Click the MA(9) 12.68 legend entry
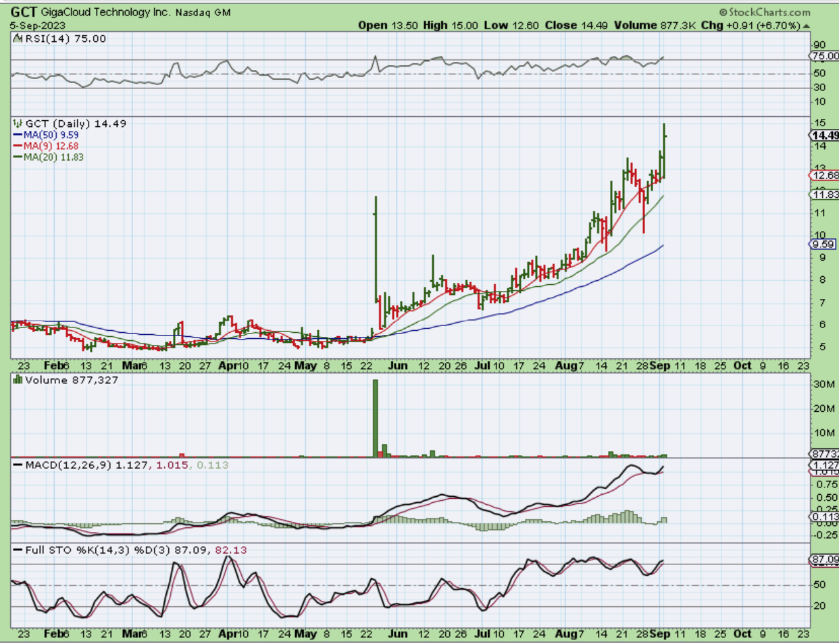Screen dimensions: 839x644 51,146
